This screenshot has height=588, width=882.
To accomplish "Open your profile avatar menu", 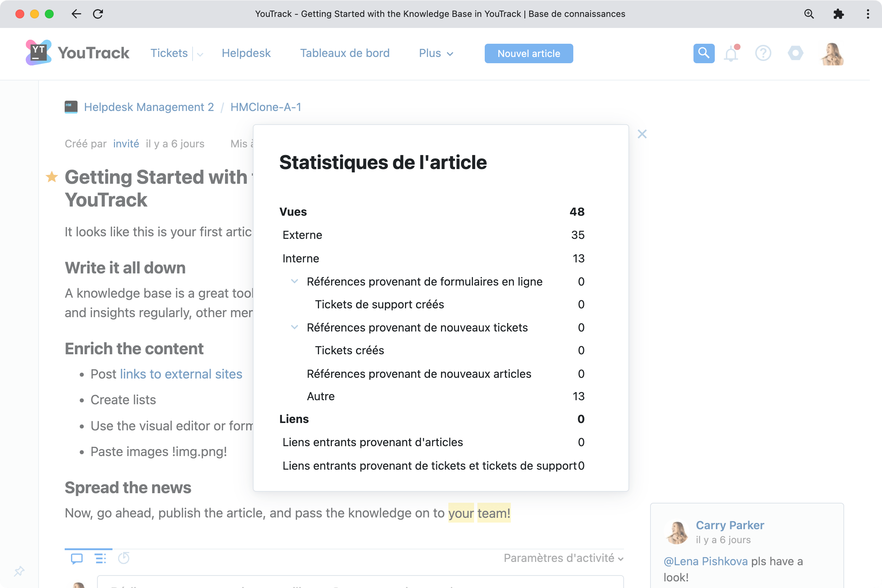I will point(832,53).
